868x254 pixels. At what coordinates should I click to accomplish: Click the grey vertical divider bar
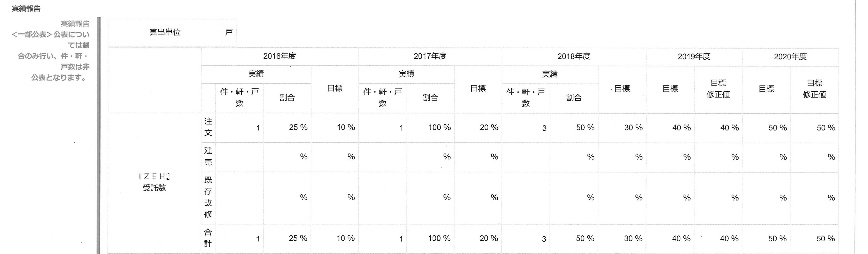(99, 135)
